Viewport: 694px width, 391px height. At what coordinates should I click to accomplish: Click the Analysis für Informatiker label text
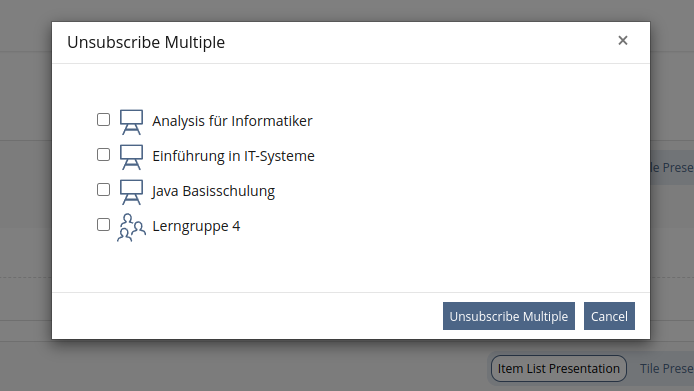coord(232,121)
